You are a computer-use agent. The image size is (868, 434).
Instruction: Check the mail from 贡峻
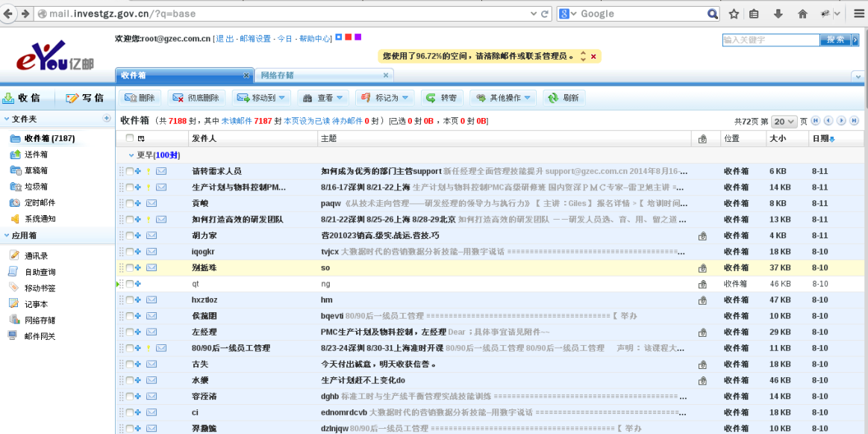130,203
